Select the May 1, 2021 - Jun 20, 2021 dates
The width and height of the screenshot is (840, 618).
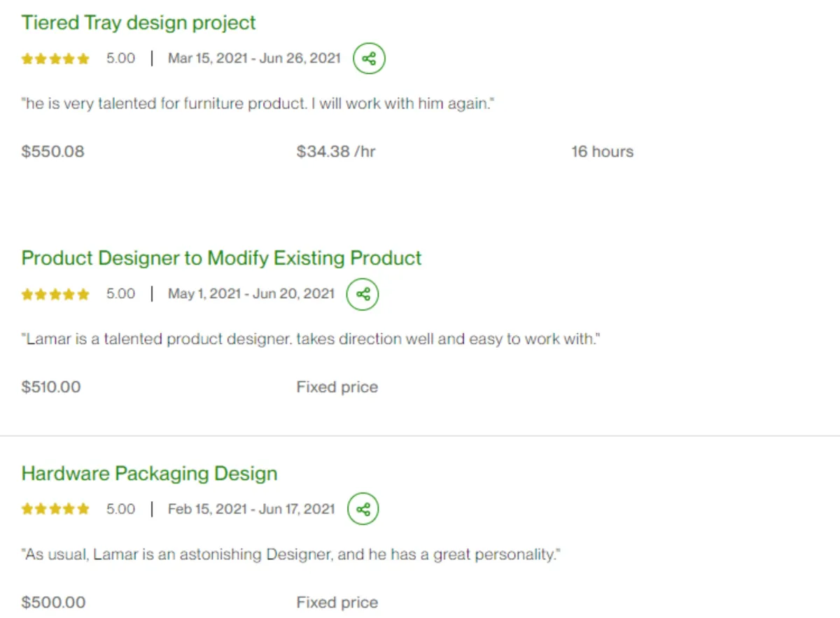pyautogui.click(x=251, y=294)
